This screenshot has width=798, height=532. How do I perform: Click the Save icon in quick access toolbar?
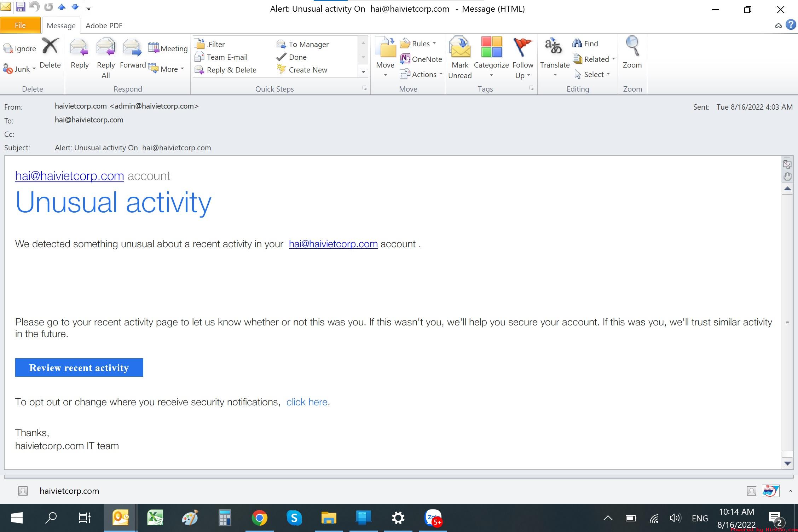point(21,7)
